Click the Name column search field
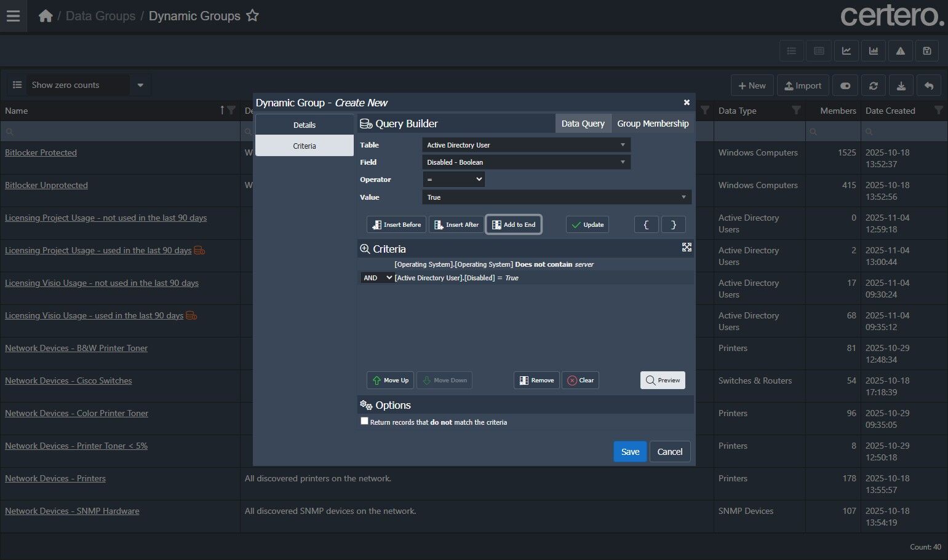 121,132
